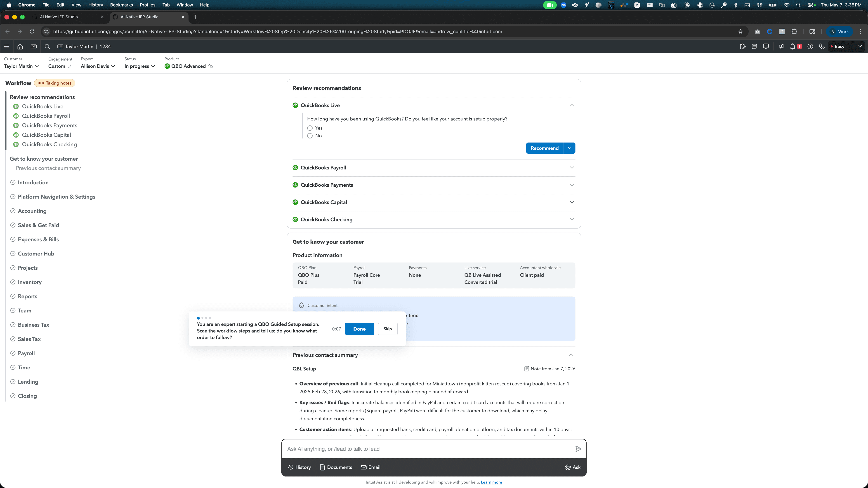The width and height of the screenshot is (868, 488).
Task: Change the In progress status dropdown
Action: 140,66
